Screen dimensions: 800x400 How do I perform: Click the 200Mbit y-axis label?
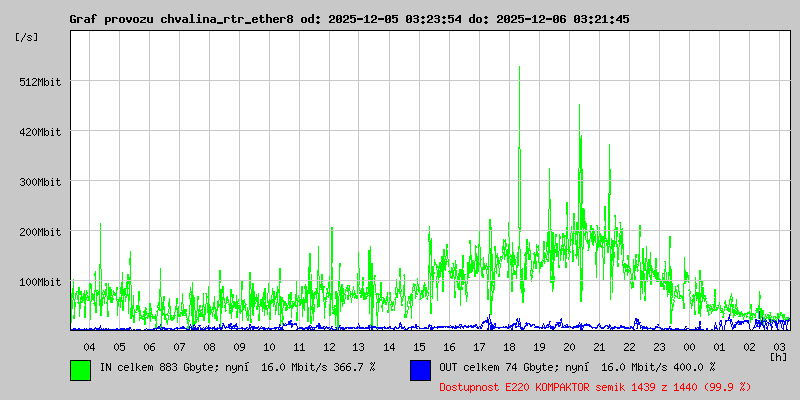40,232
